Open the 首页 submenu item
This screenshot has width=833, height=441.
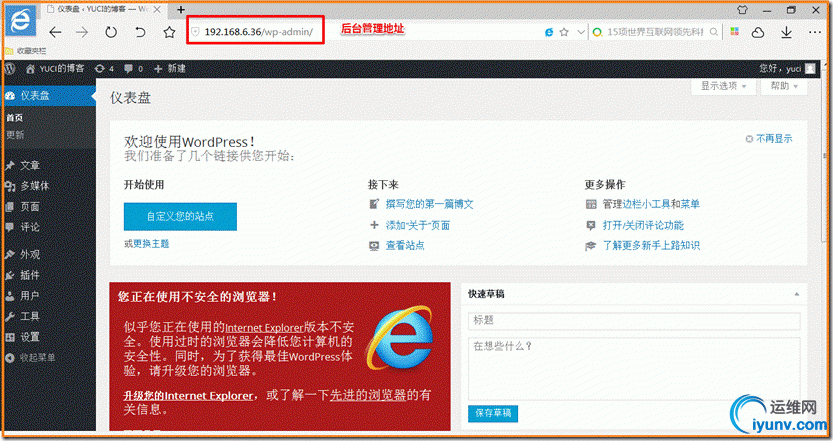coord(15,118)
